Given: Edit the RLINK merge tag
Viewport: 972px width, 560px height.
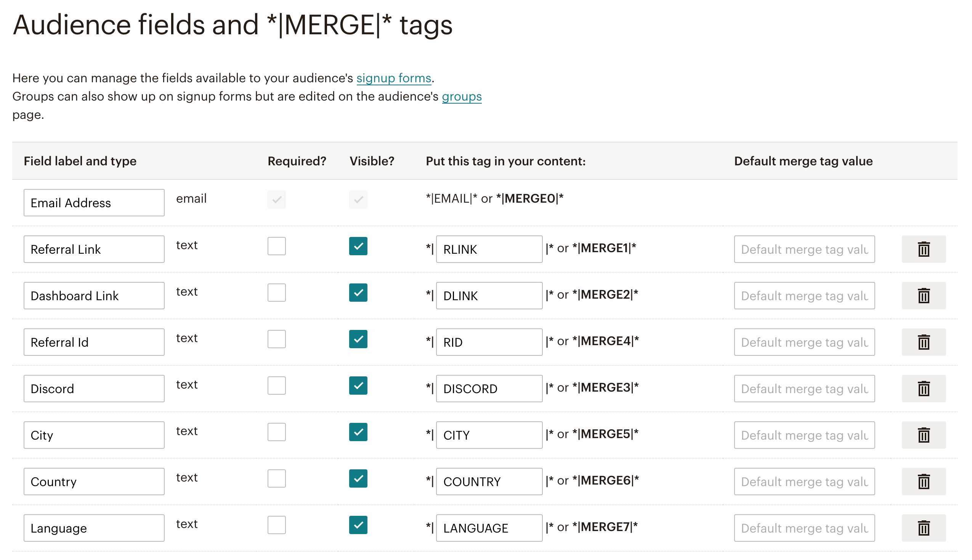Looking at the screenshot, I should tap(489, 249).
